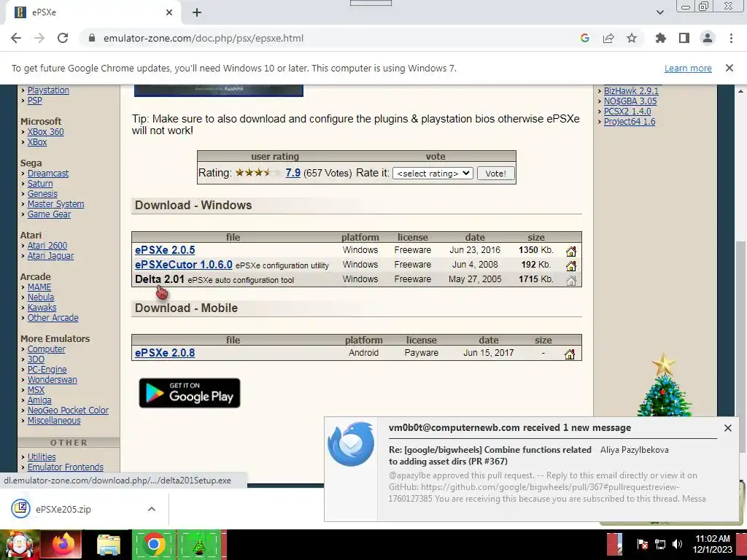Open the Chrome three-dot menu
This screenshot has width=747, height=560.
coord(731,38)
